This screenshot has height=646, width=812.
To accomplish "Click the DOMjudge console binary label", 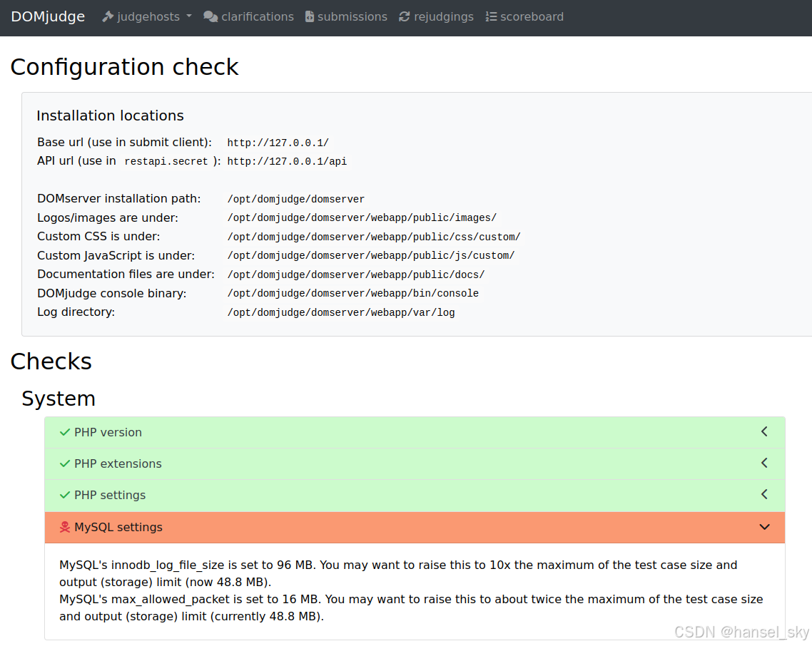I will tap(111, 294).
